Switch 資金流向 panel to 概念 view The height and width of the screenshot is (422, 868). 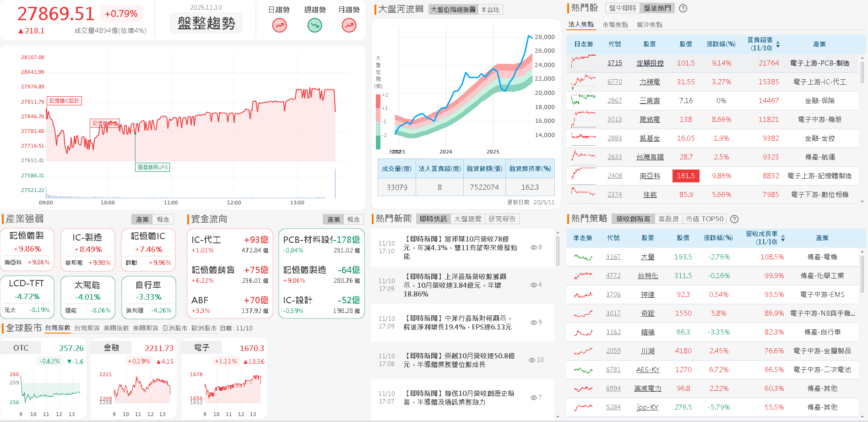[355, 219]
